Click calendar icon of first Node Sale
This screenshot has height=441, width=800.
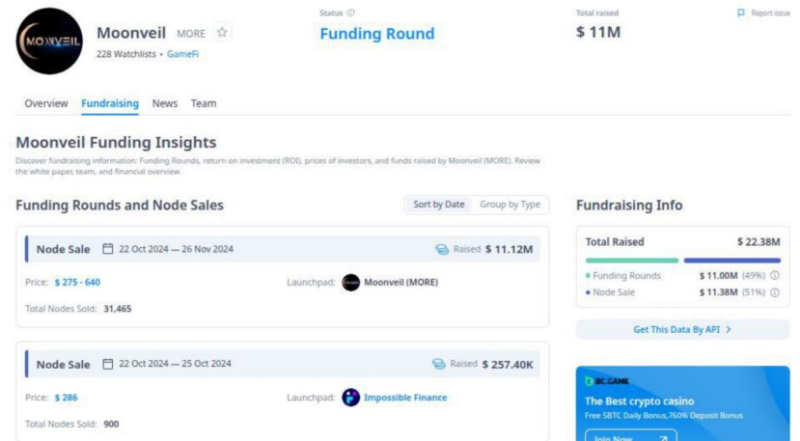click(x=108, y=249)
